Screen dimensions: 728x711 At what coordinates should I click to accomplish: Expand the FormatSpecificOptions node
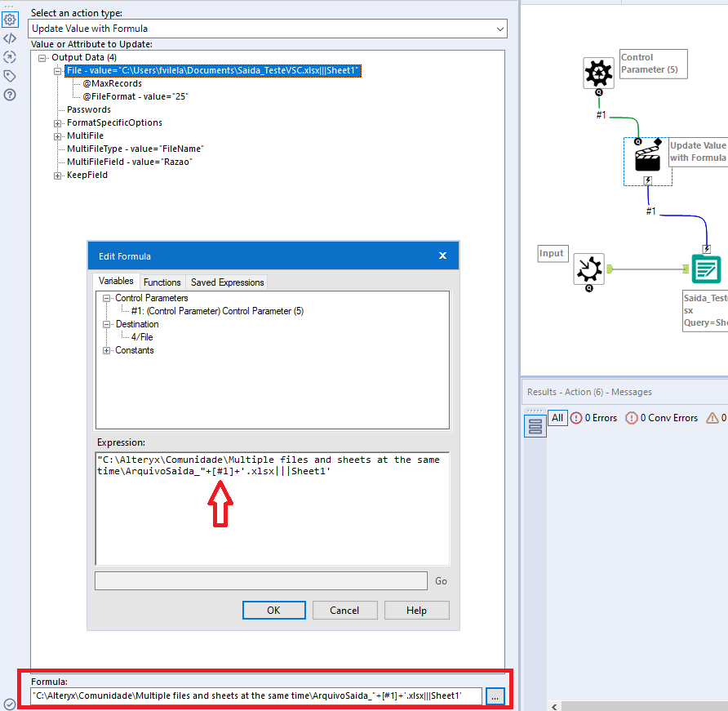57,123
